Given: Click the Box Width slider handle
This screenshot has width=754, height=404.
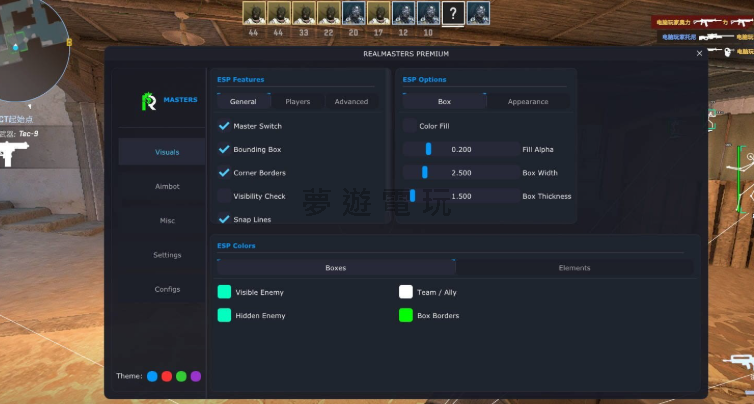Looking at the screenshot, I should click(x=425, y=172).
